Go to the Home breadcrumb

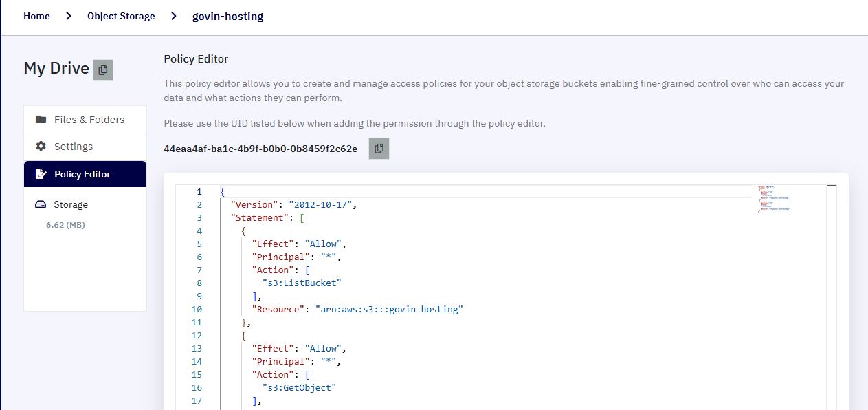tap(36, 16)
